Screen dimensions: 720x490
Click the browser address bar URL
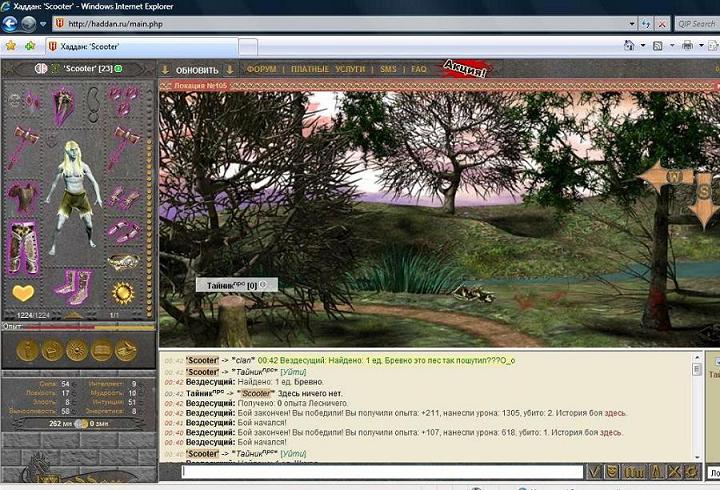click(116, 24)
